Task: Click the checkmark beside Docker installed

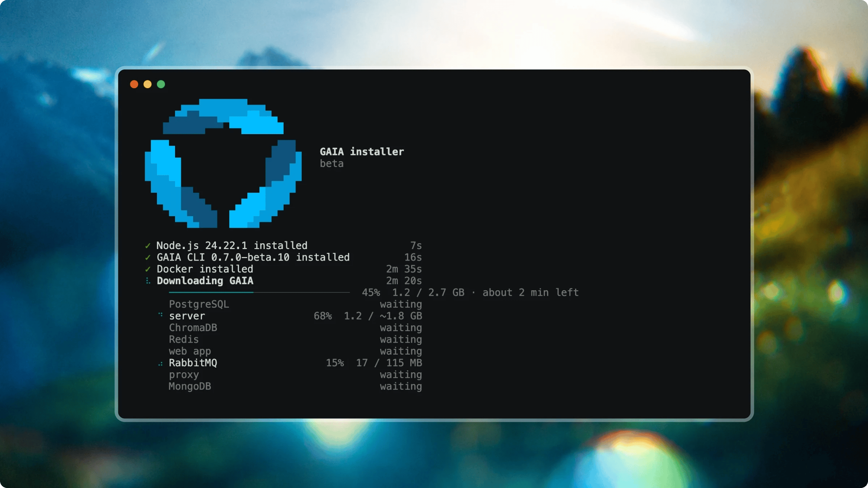Action: pos(148,269)
